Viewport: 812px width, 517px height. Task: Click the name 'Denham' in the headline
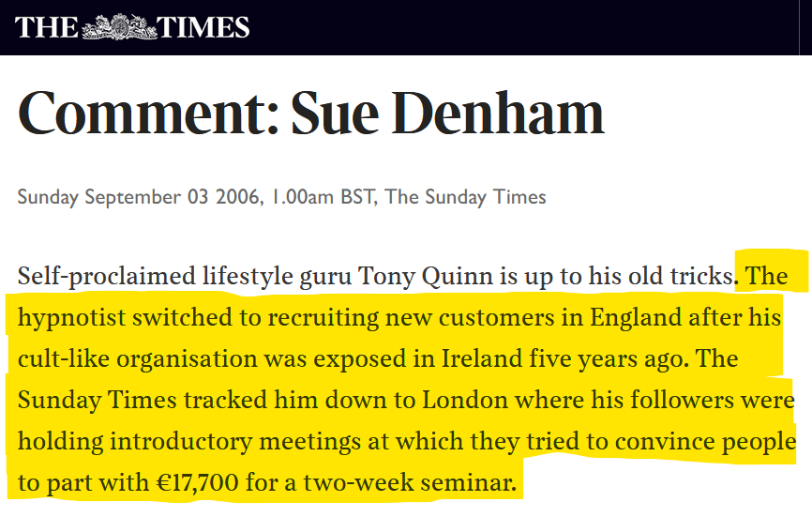(x=498, y=113)
